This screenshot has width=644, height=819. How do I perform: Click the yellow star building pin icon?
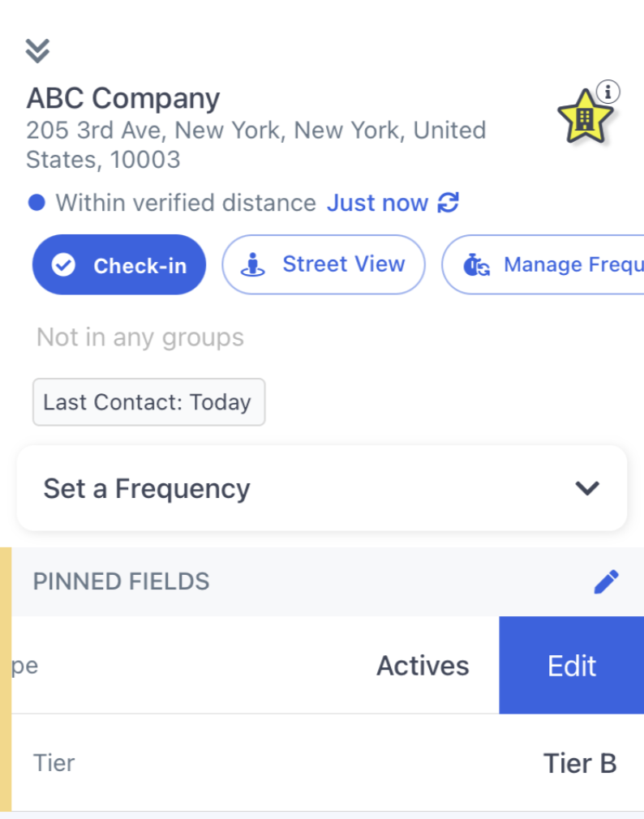pyautogui.click(x=585, y=117)
